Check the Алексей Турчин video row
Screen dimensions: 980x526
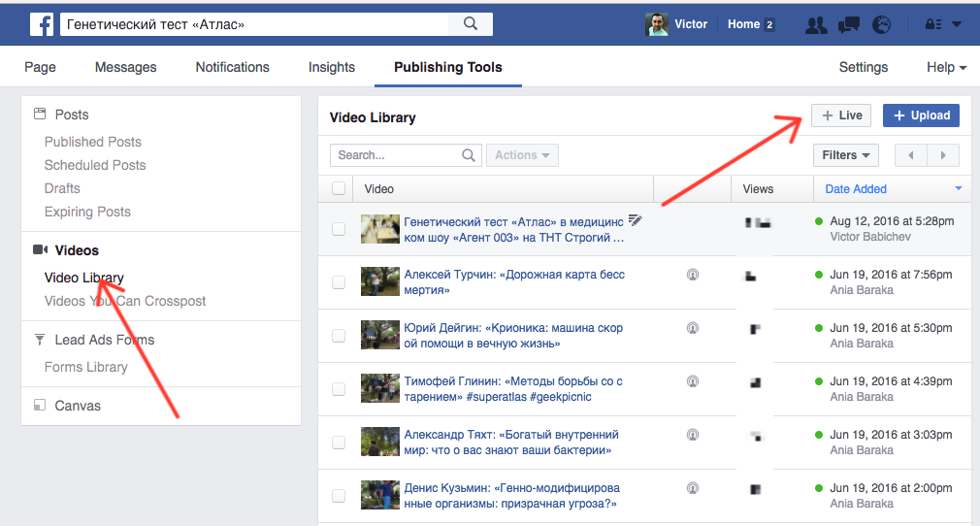point(338,282)
